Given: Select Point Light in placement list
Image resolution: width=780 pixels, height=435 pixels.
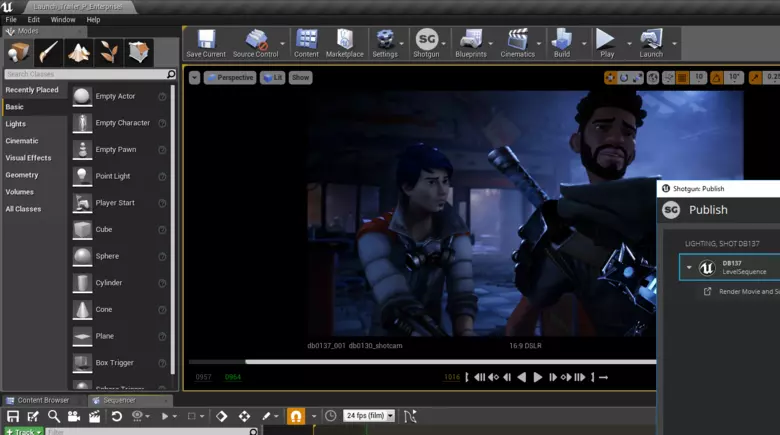Looking at the screenshot, I should 119,176.
